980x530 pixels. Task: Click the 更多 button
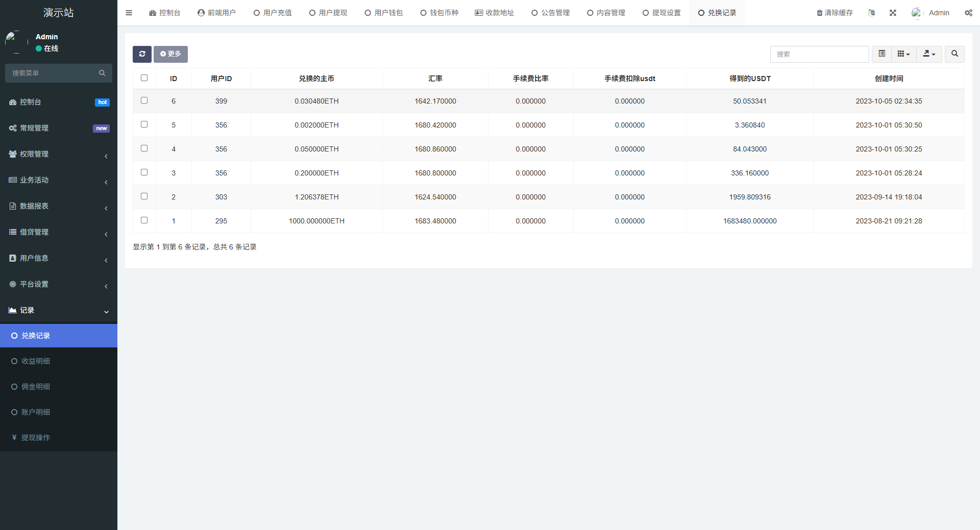coord(170,54)
